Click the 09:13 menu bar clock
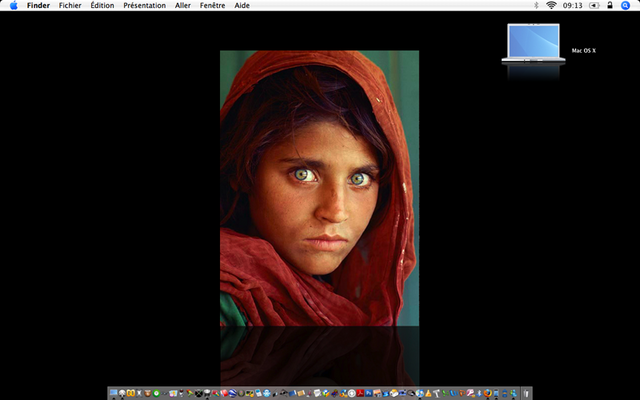 tap(573, 6)
